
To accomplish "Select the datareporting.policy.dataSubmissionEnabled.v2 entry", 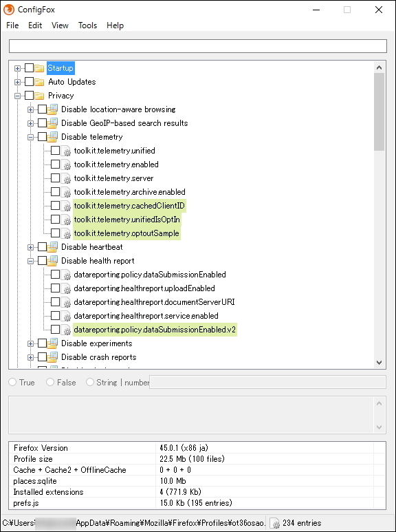I will (x=155, y=330).
